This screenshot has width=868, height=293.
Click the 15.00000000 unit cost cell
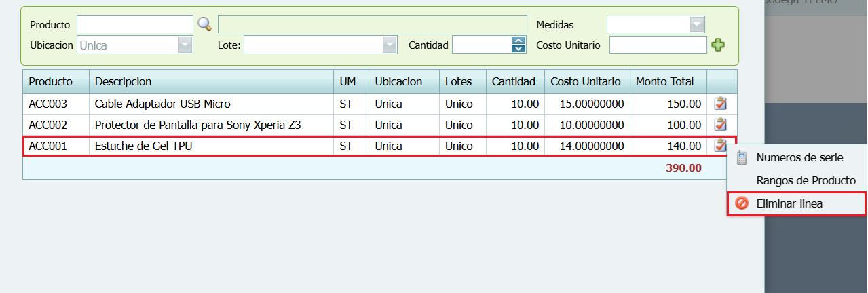pyautogui.click(x=588, y=104)
